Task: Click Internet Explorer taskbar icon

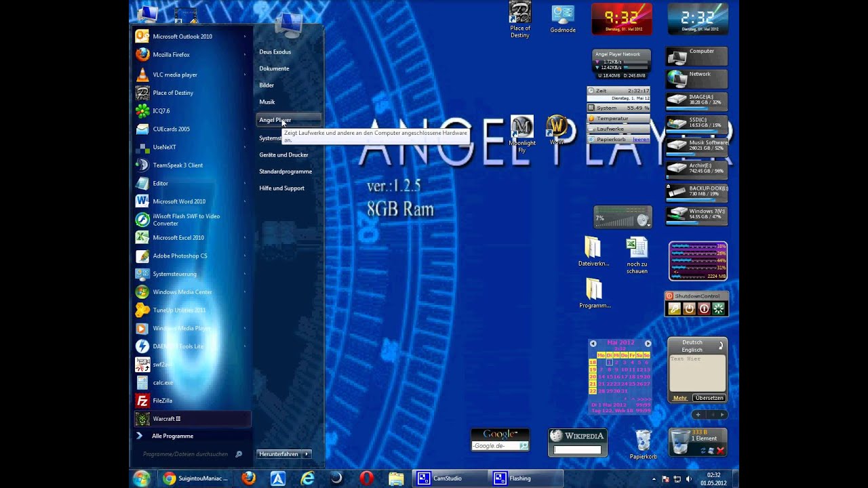Action: tap(308, 479)
